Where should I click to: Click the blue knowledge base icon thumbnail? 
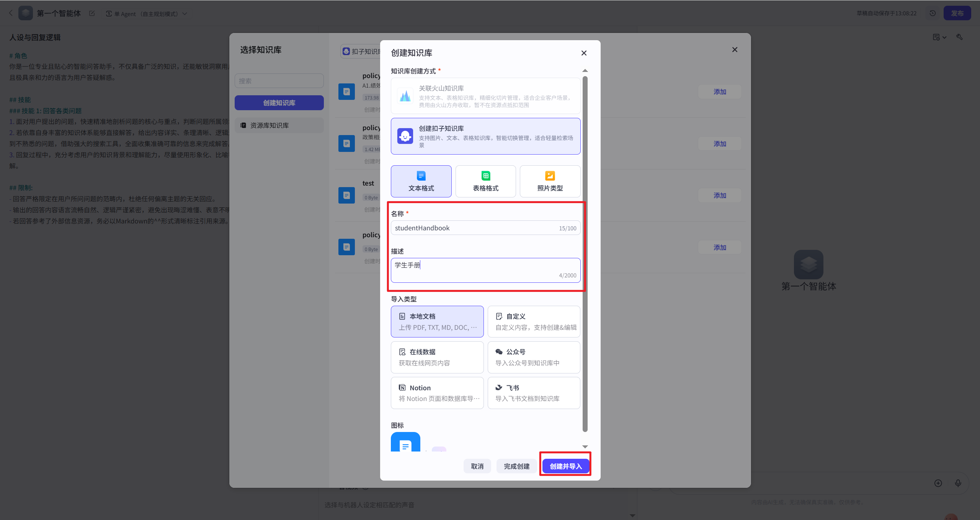[x=405, y=443]
